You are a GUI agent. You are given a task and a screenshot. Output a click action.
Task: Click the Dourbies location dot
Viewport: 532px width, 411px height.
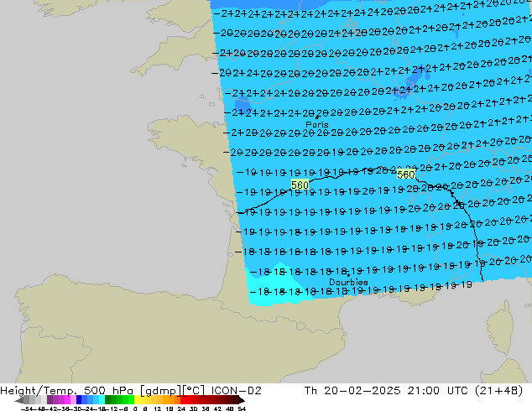pos(348,275)
